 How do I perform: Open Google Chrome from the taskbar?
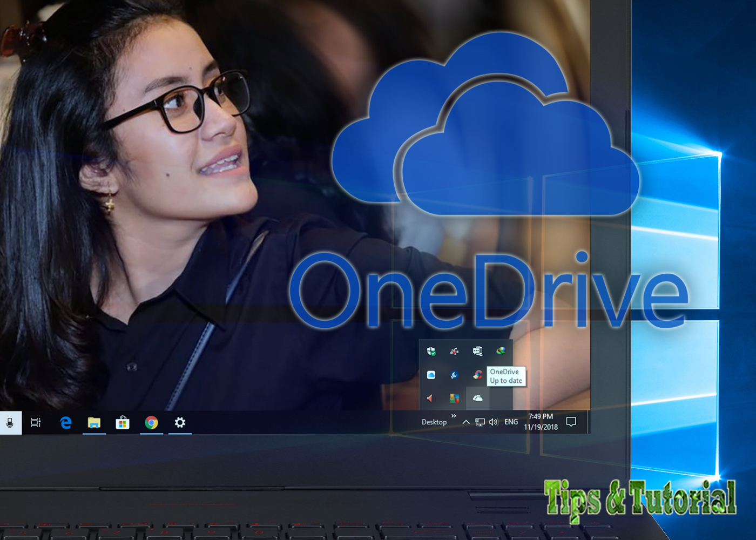coord(151,423)
